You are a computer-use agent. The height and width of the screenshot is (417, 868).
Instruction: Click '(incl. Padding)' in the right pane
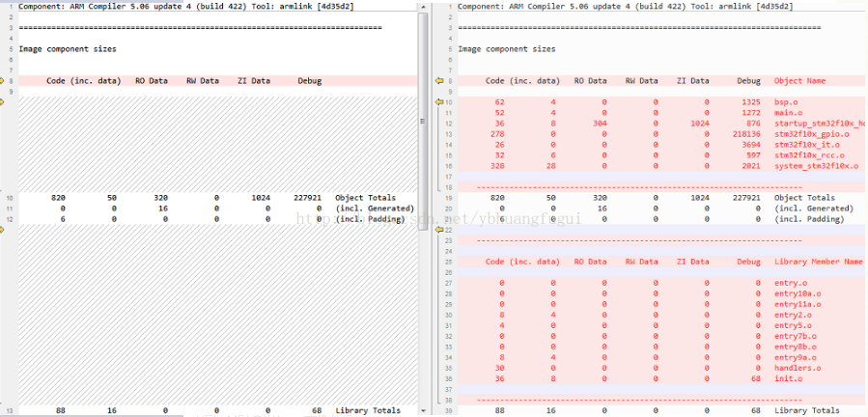(x=809, y=219)
